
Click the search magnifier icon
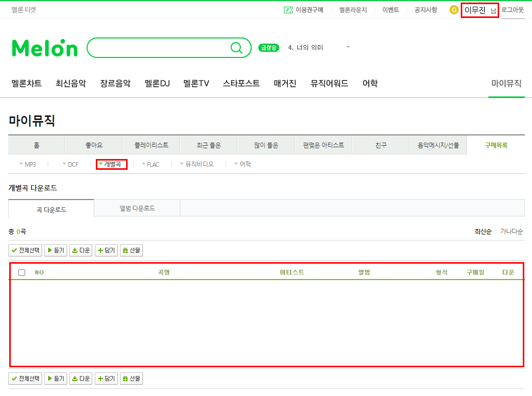click(236, 48)
